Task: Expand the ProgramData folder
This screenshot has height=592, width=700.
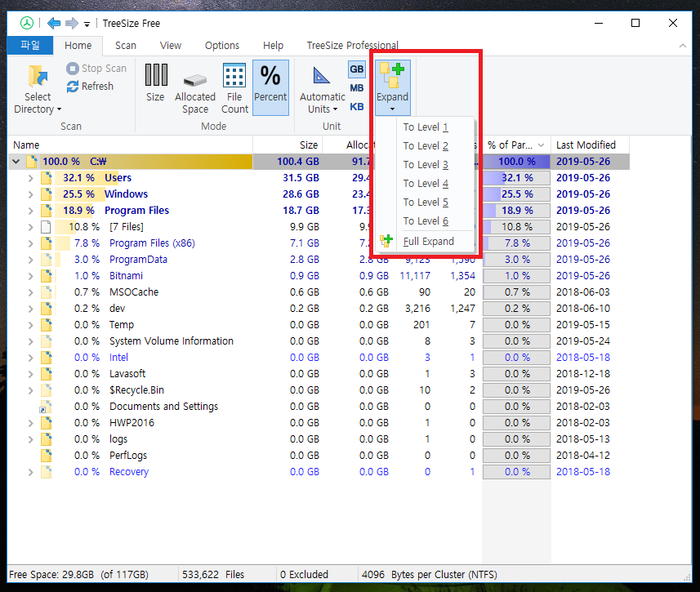Action: click(30, 260)
